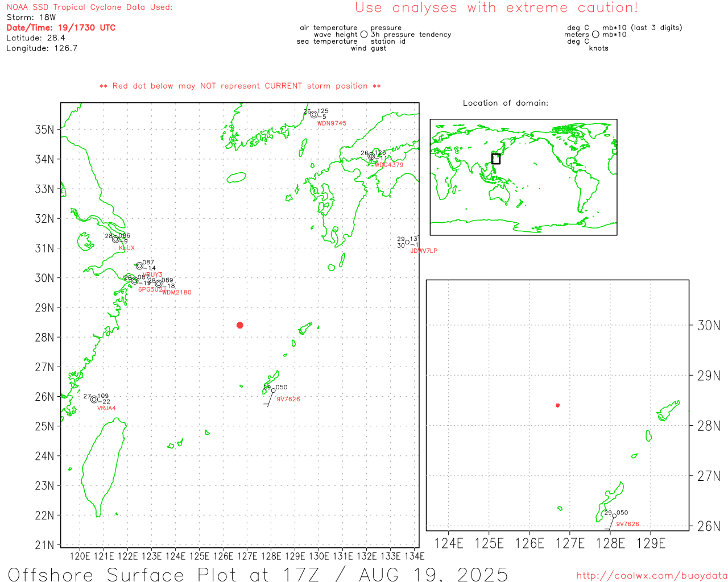
Task: Select the VRJA4 station circle marker
Action: click(94, 399)
